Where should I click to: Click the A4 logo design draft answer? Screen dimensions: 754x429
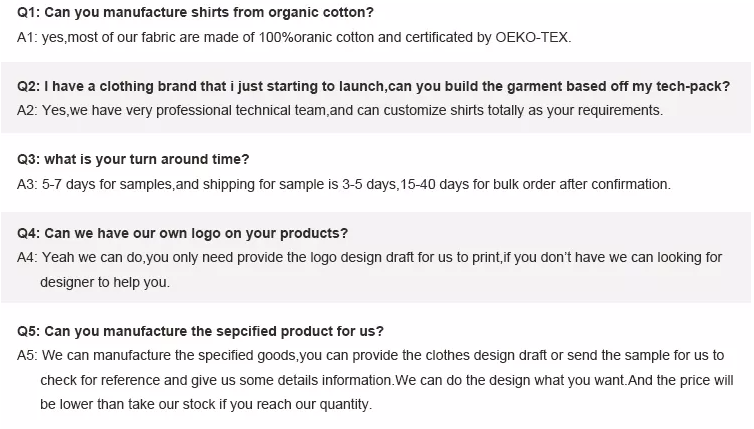coord(370,258)
